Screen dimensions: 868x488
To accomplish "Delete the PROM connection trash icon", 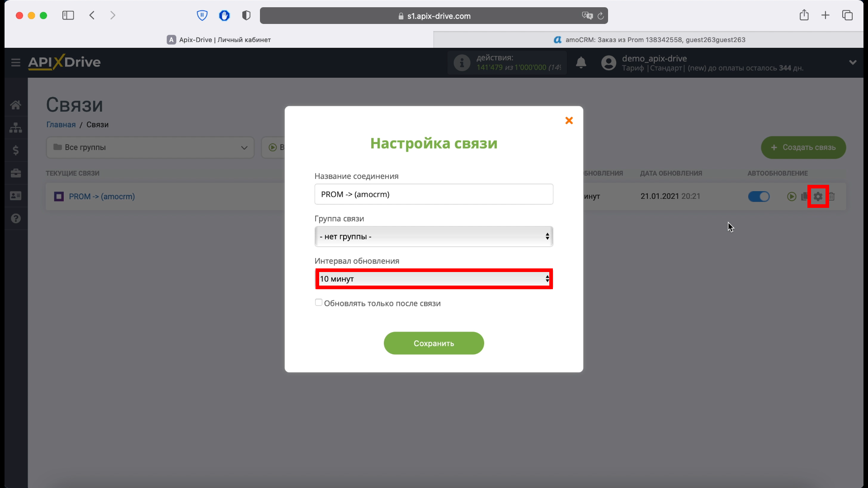I will (x=832, y=197).
